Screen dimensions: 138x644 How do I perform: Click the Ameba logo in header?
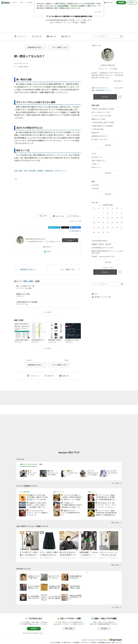(5, 2)
